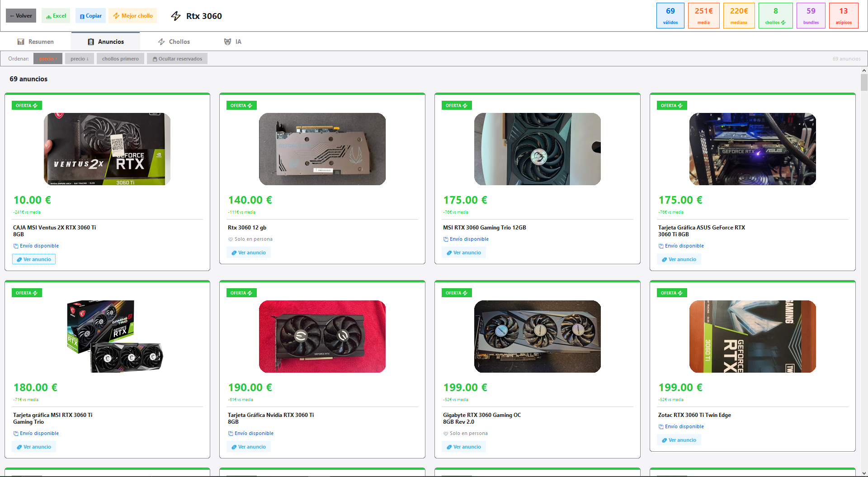Click OFERTA badge on MSI Gaming Trio 12GB card
868x477 pixels.
pyautogui.click(x=457, y=106)
